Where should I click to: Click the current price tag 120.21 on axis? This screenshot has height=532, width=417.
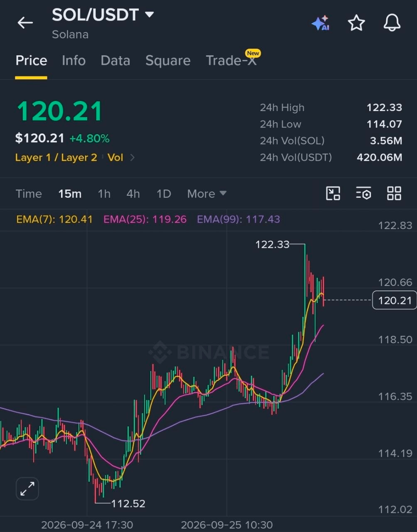point(395,300)
